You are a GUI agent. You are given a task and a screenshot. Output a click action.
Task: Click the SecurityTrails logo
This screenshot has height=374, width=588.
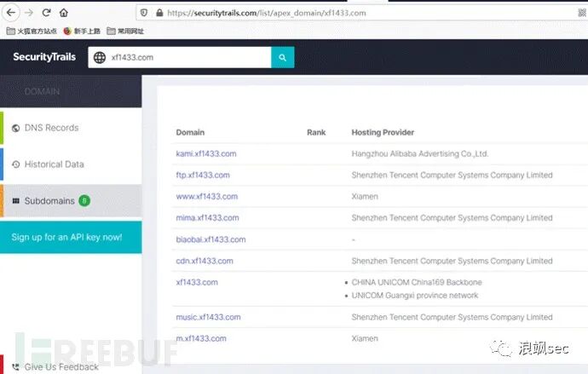pyautogui.click(x=44, y=57)
